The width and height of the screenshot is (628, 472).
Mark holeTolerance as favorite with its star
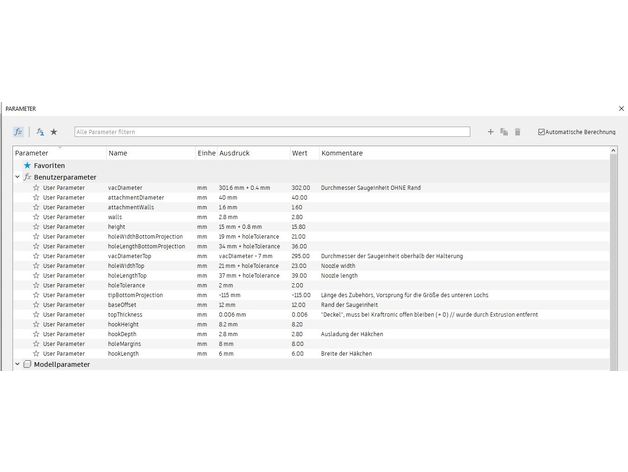coord(36,285)
